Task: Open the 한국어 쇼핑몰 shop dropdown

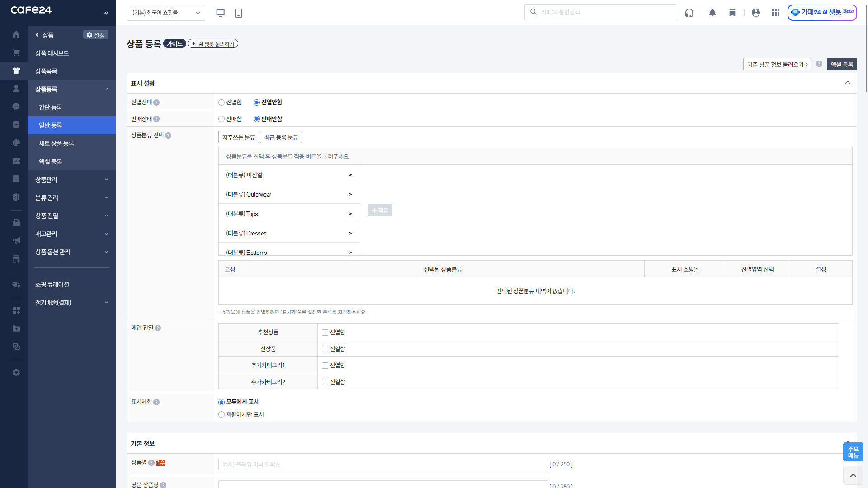Action: [166, 13]
